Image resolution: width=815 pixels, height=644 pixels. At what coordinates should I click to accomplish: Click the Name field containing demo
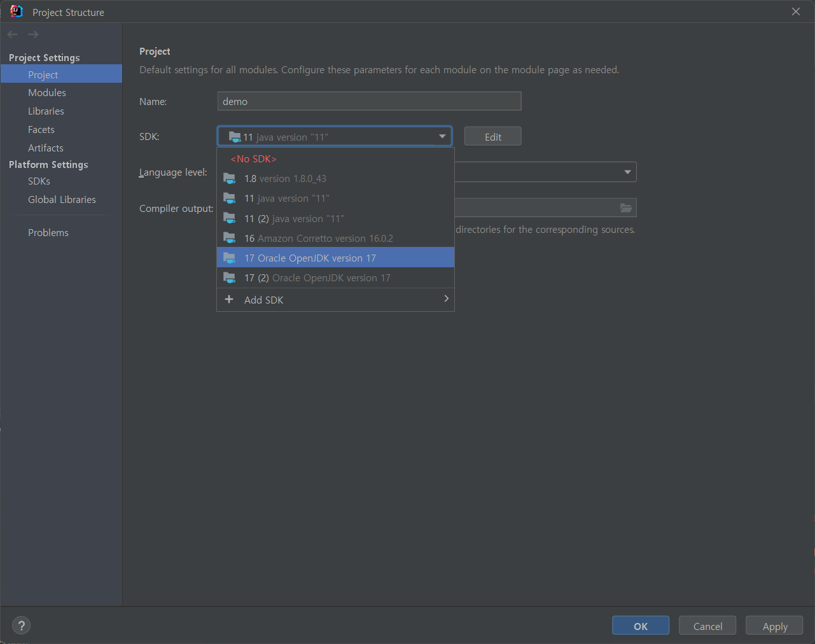[369, 101]
